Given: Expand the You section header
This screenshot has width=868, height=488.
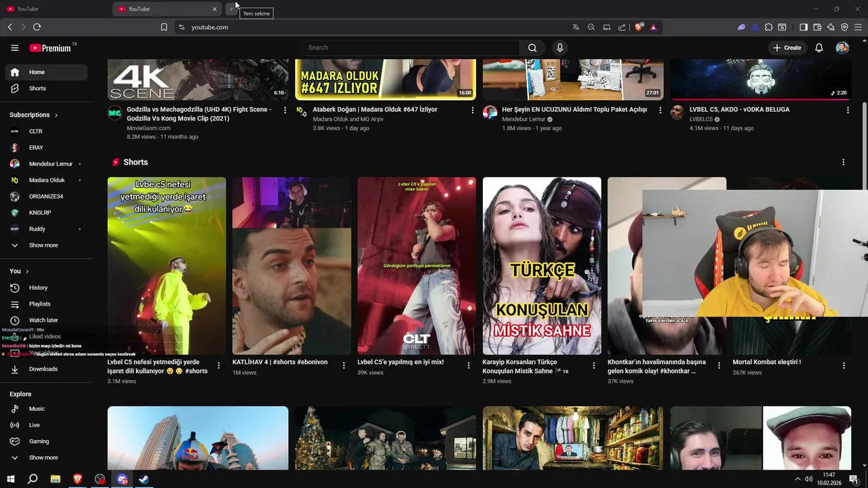Looking at the screenshot, I should coord(19,271).
